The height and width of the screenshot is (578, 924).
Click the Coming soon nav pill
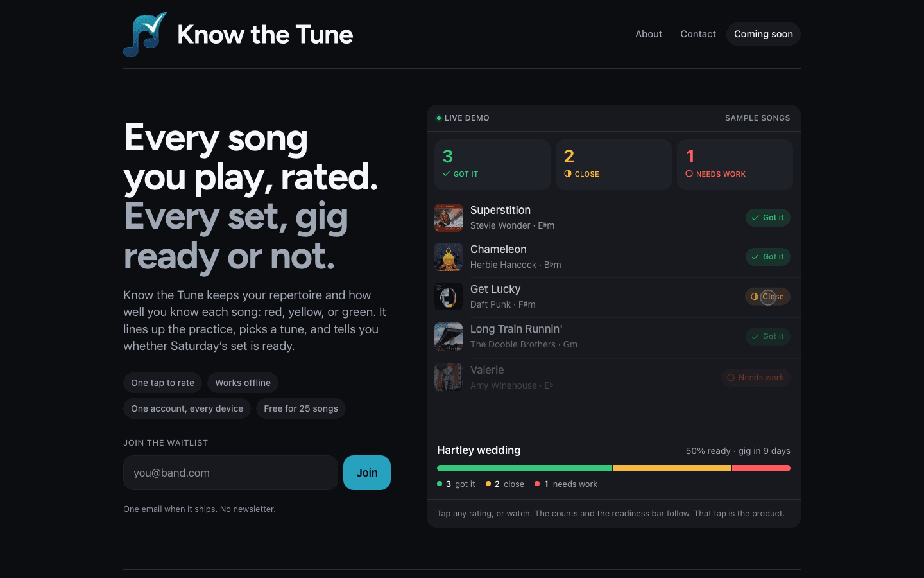coord(764,34)
